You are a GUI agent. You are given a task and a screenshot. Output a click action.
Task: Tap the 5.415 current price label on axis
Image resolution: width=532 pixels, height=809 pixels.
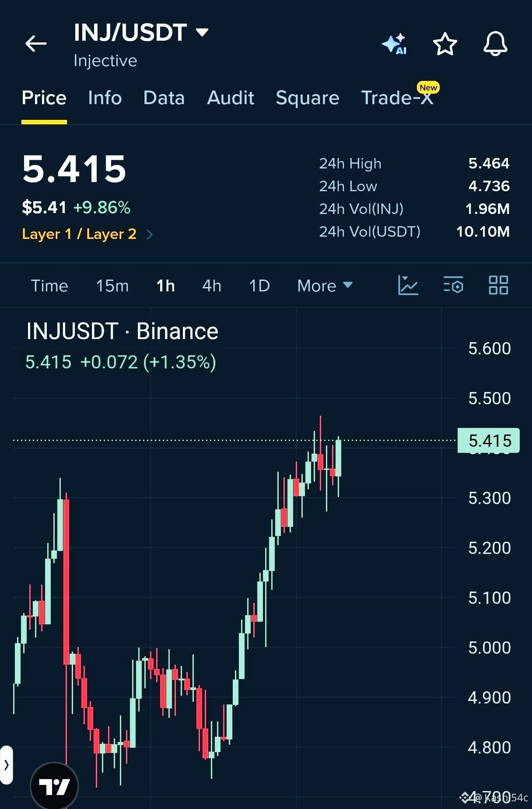click(x=489, y=441)
